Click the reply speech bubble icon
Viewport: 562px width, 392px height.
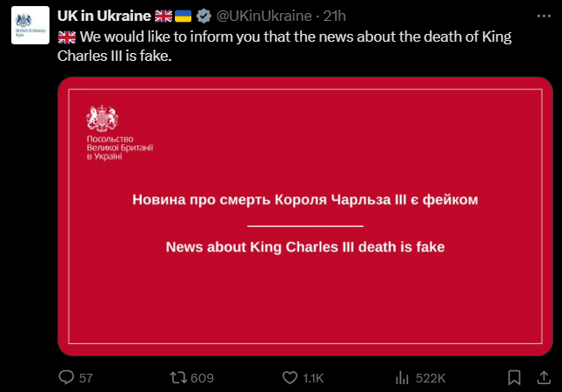tap(66, 377)
